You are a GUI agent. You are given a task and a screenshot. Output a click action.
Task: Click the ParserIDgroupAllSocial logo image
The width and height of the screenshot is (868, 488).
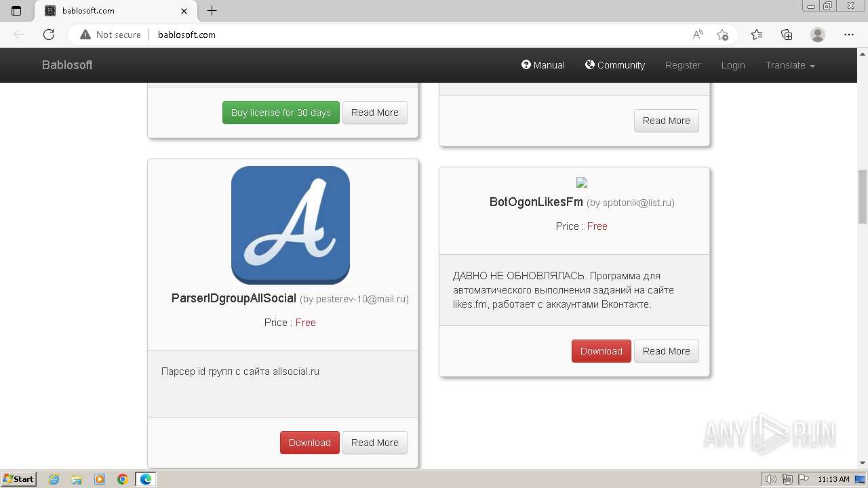coord(290,225)
